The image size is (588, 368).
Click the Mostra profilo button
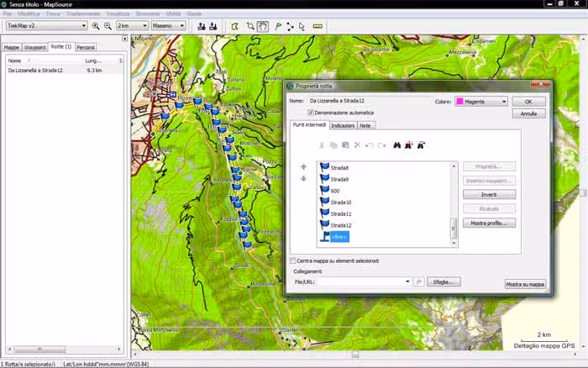489,223
